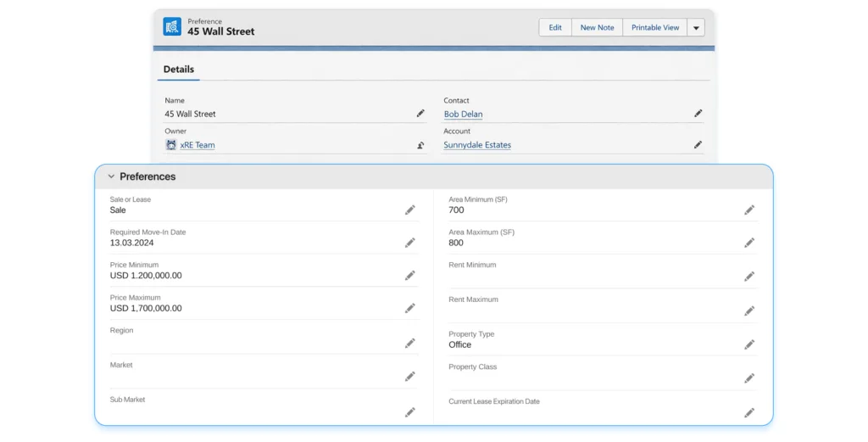The image size is (868, 442).
Task: Click the 700 area minimum value
Action: point(456,210)
